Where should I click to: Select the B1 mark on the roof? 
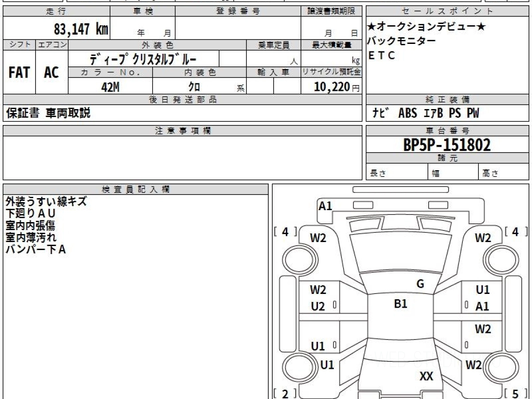point(401,304)
